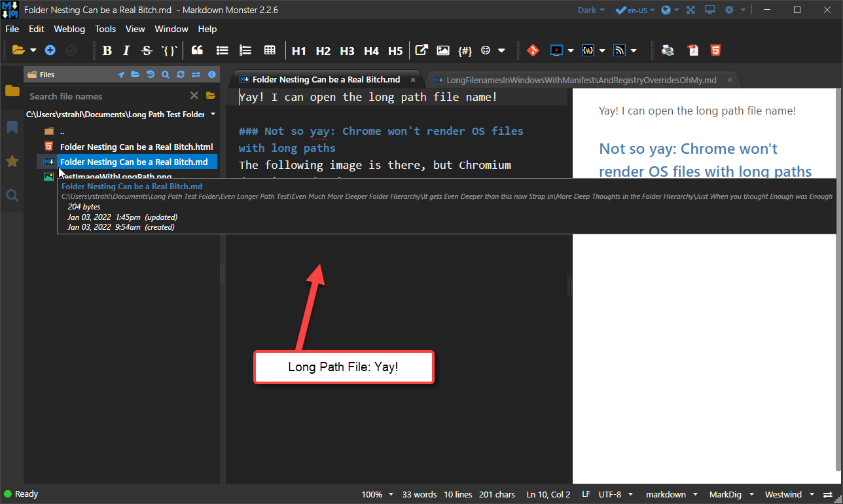Screen dimensions: 843x504
Task: Click the print icon in the toolbar
Action: tap(668, 50)
